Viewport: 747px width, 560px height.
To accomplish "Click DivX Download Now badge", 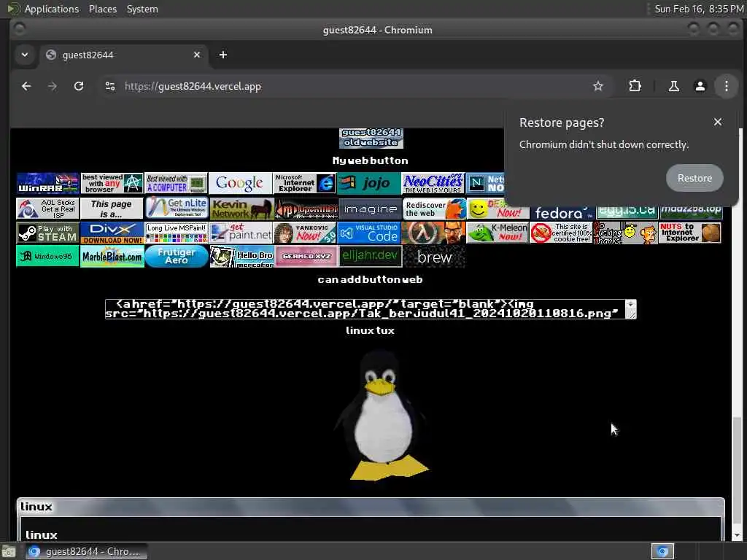I will [112, 233].
